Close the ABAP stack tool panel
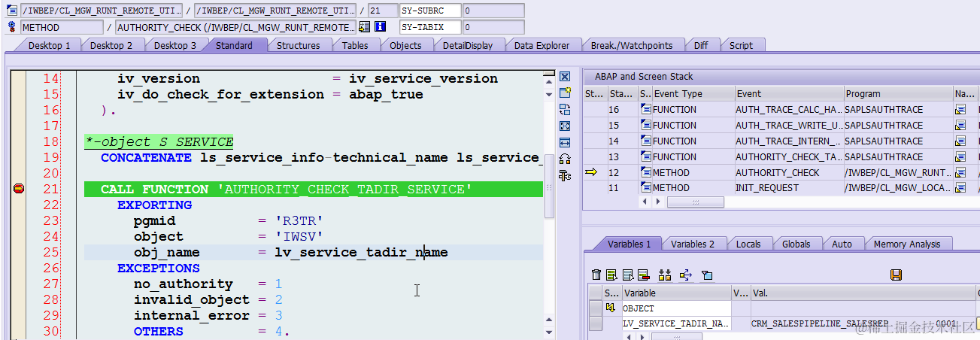The width and height of the screenshot is (980, 340). [565, 77]
